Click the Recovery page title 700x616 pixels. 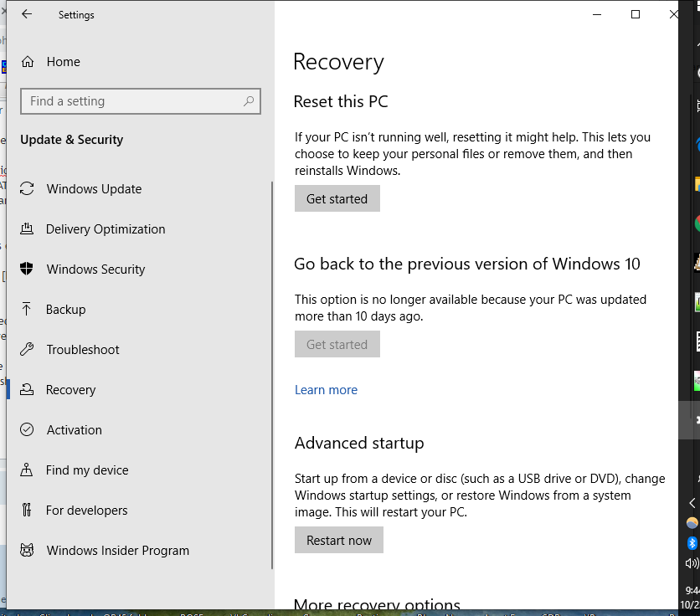338,62
